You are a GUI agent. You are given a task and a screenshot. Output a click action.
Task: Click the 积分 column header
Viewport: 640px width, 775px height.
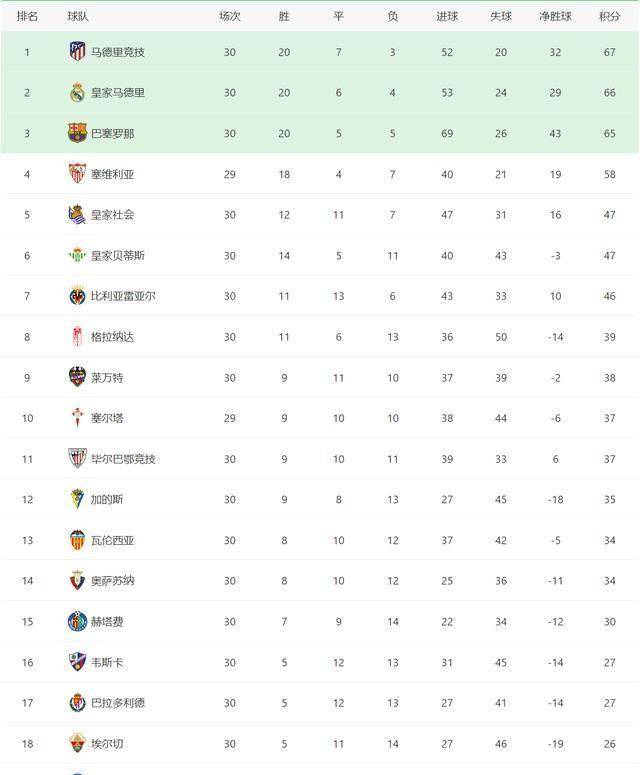click(x=608, y=17)
